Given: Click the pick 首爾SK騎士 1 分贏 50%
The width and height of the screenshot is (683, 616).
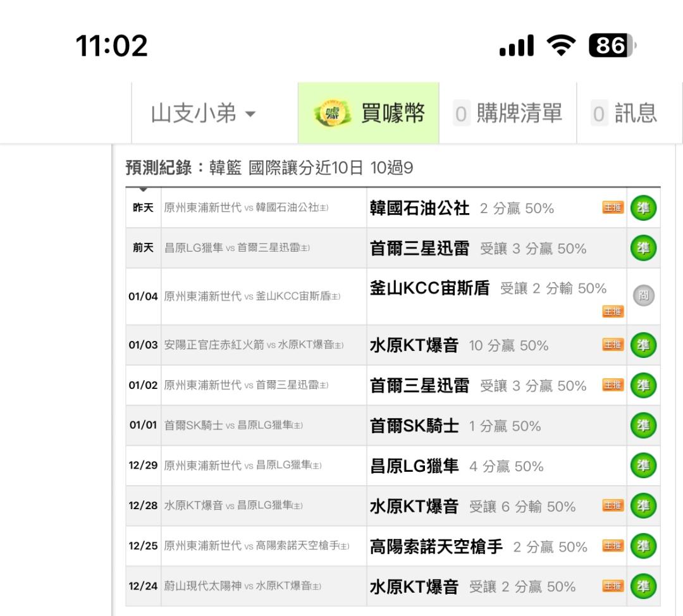Looking at the screenshot, I should (455, 426).
